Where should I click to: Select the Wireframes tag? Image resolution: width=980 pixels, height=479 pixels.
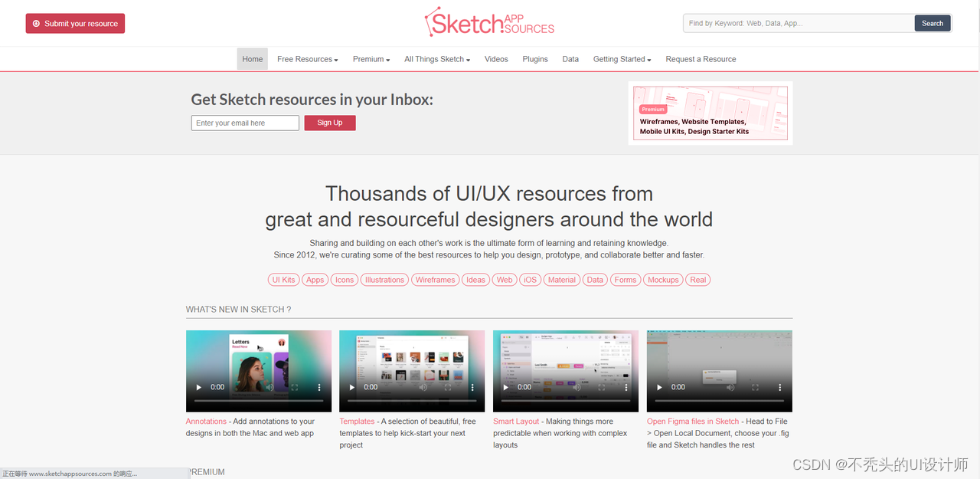pos(435,280)
